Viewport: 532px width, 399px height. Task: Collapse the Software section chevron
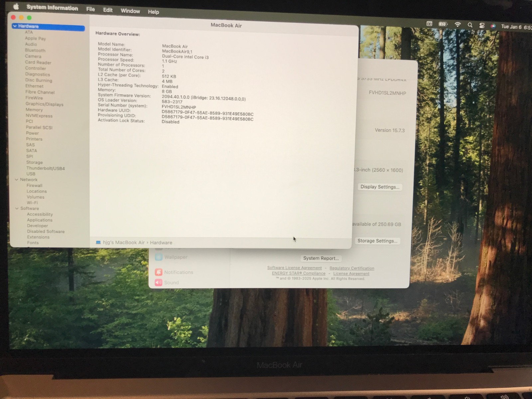17,208
